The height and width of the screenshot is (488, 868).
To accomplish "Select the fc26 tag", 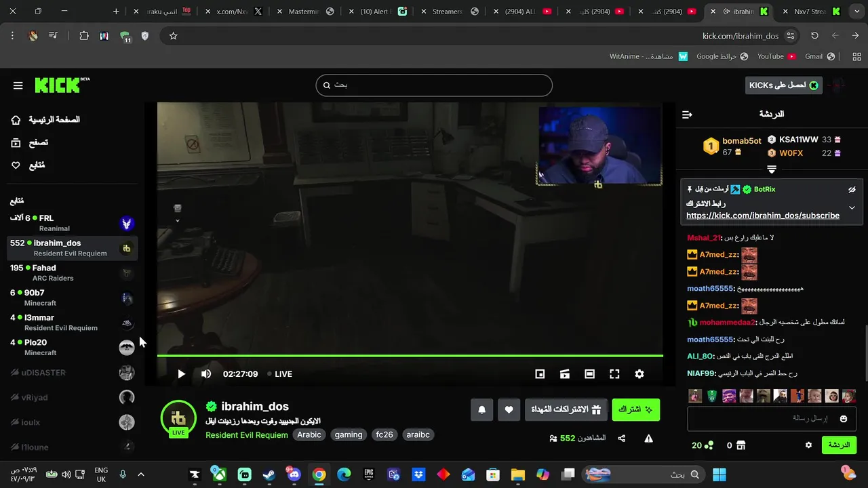I will point(384,435).
